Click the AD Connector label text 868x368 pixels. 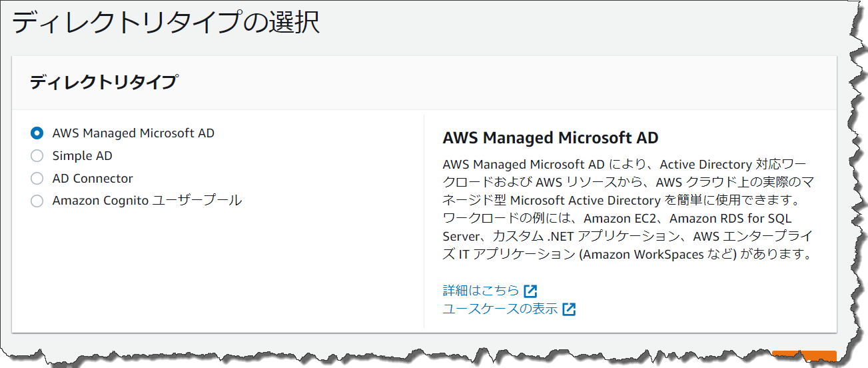pyautogui.click(x=93, y=178)
